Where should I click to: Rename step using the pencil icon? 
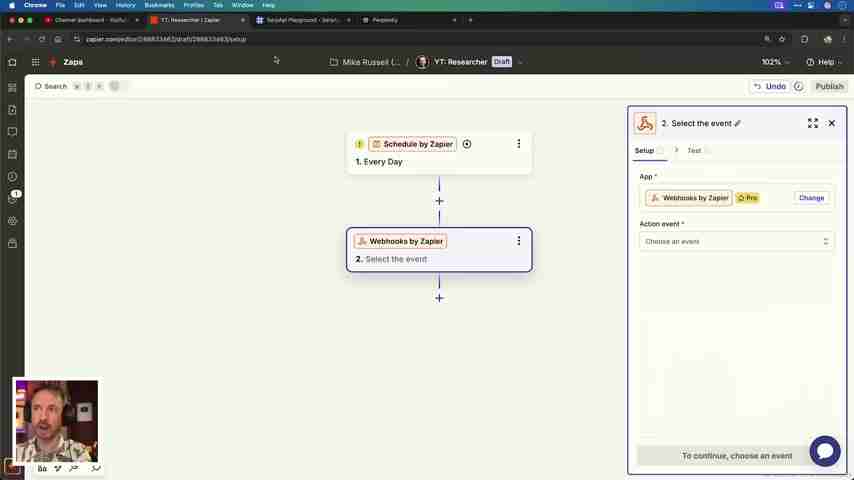click(737, 124)
